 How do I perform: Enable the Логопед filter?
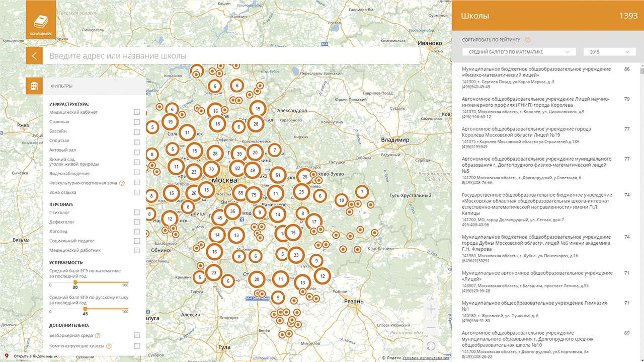tap(137, 232)
